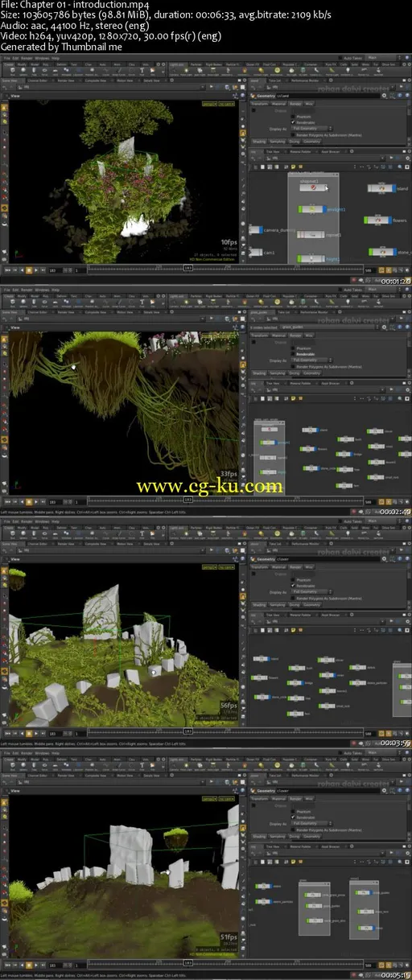Select stone_circle node in second thumbnail network
The height and width of the screenshot is (980, 412).
click(x=311, y=468)
